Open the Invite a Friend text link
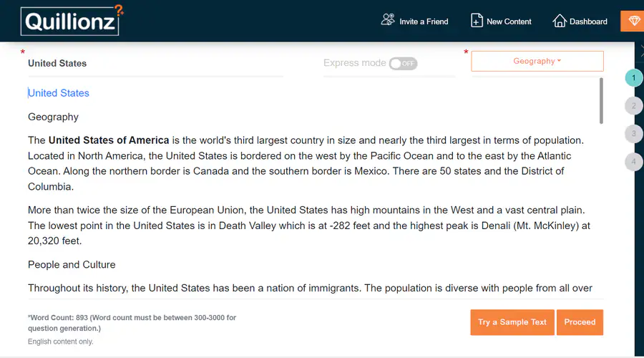The height and width of the screenshot is (358, 644). [x=424, y=21]
